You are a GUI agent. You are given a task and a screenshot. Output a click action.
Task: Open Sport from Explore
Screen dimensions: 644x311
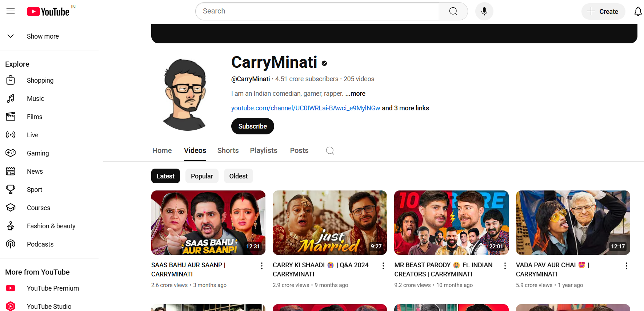49,189
